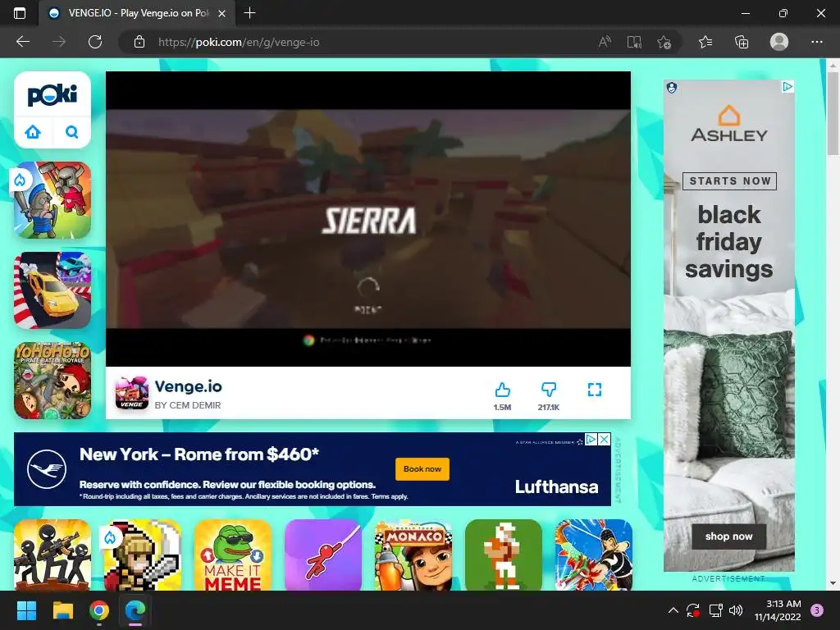The height and width of the screenshot is (630, 840).
Task: Click the page vertical scrollbar
Action: pyautogui.click(x=833, y=112)
